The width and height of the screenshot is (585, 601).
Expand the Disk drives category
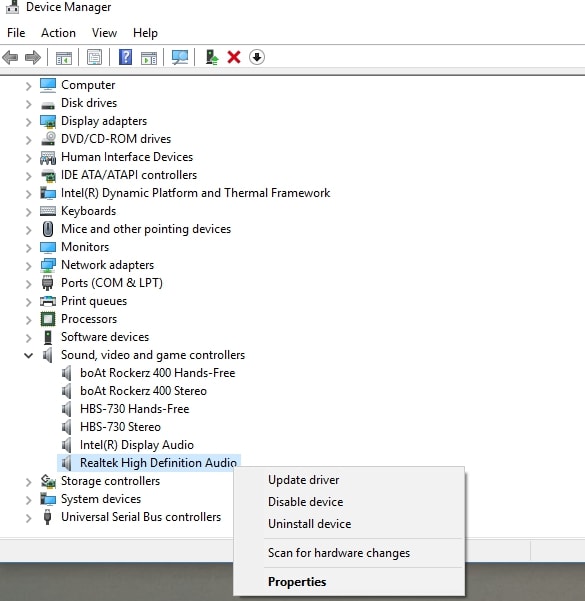coord(28,104)
